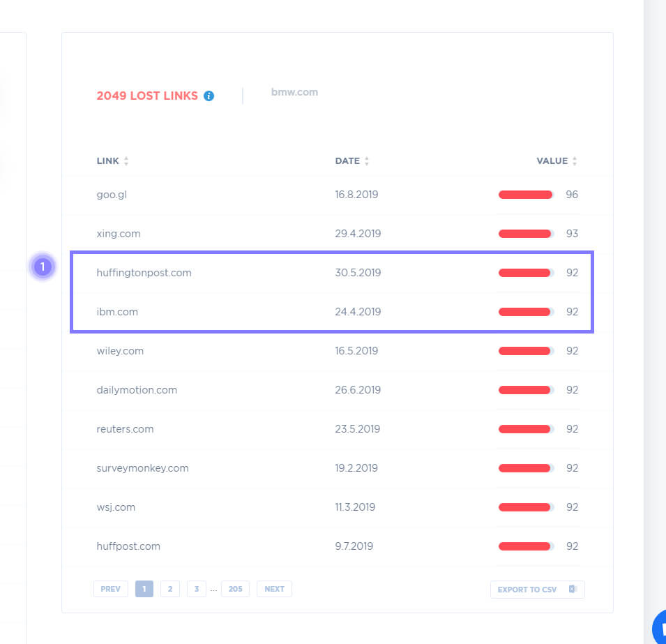Screen dimensions: 666x644
Task: Select the goo.gl link row
Action: [x=338, y=195]
